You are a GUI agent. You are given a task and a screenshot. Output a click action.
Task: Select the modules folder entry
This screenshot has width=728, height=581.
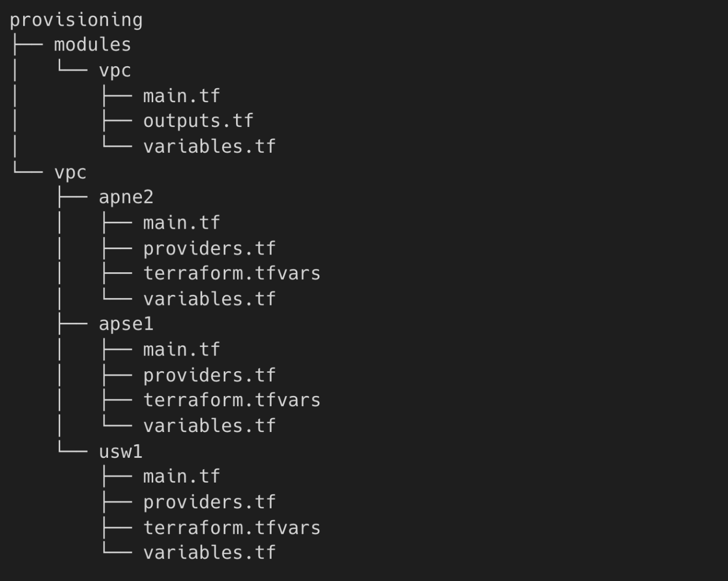tap(92, 45)
